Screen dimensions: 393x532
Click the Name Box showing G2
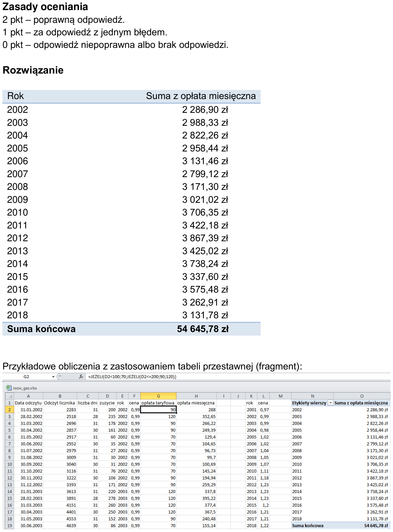[26, 377]
